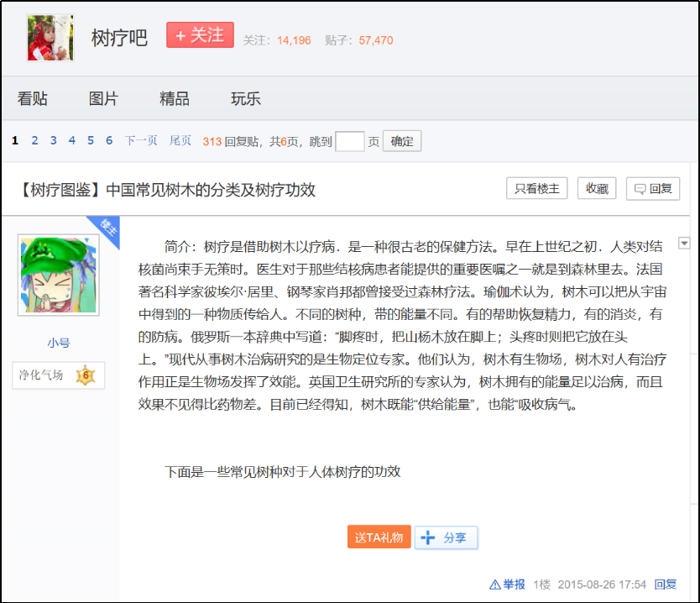Open the 玩乐 tab

point(246,98)
